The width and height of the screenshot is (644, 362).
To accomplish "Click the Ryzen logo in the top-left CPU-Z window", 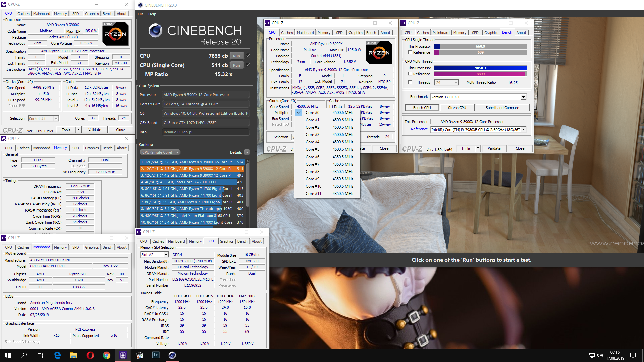I will (x=115, y=34).
